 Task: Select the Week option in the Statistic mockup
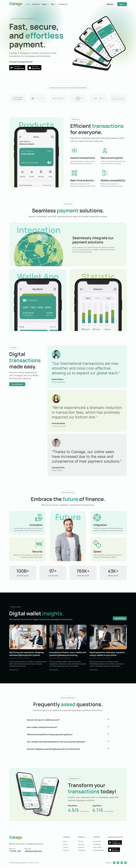click(x=88, y=298)
